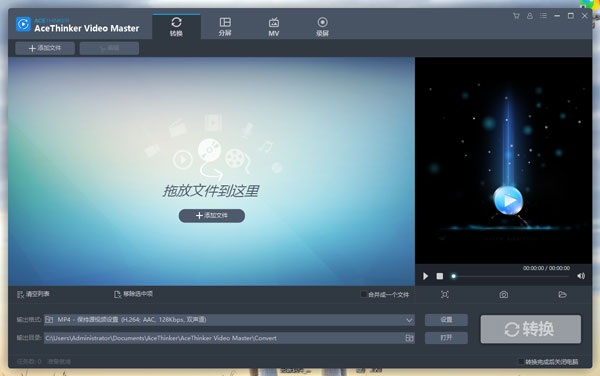Open snapshot folder icon
Viewport: 600px width, 376px height.
click(562, 295)
